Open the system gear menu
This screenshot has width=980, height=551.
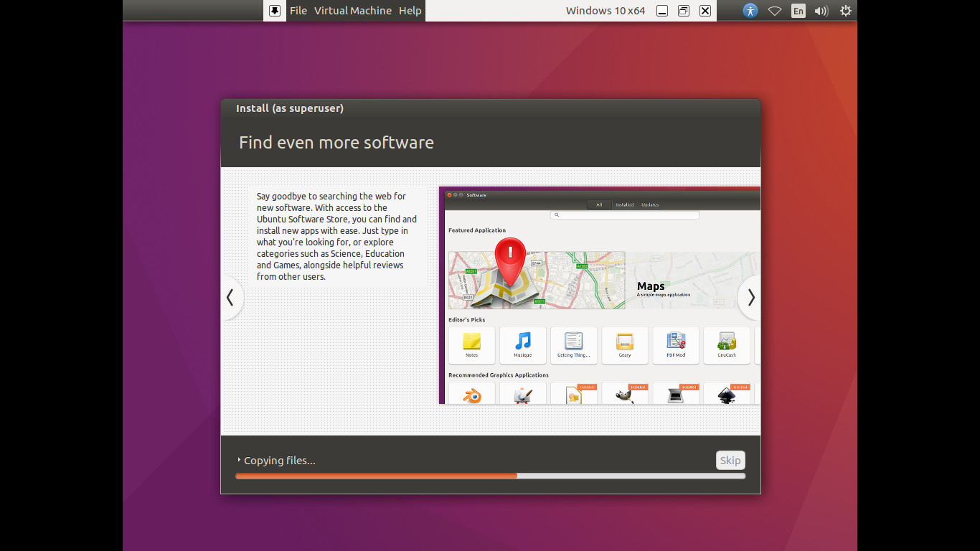coord(846,11)
